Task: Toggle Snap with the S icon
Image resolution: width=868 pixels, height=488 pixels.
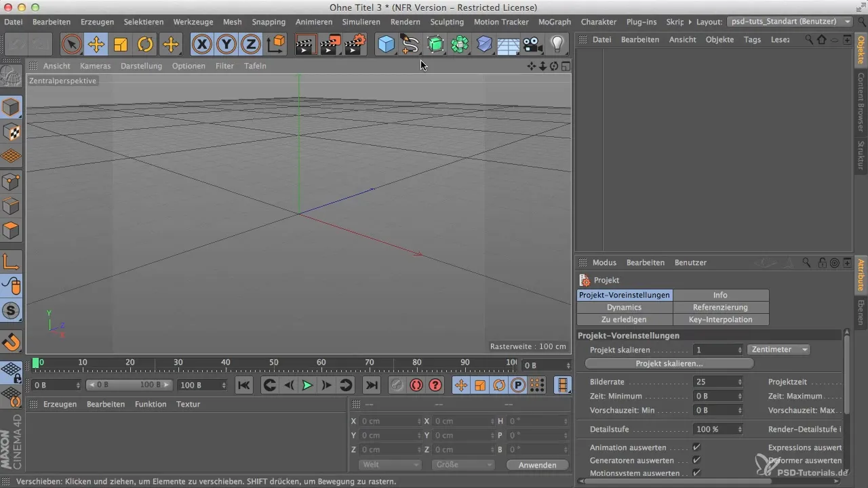Action: [x=12, y=310]
